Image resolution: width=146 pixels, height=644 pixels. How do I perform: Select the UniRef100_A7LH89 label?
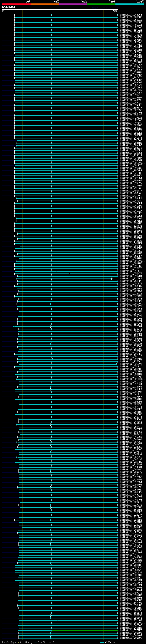pos(131,620)
